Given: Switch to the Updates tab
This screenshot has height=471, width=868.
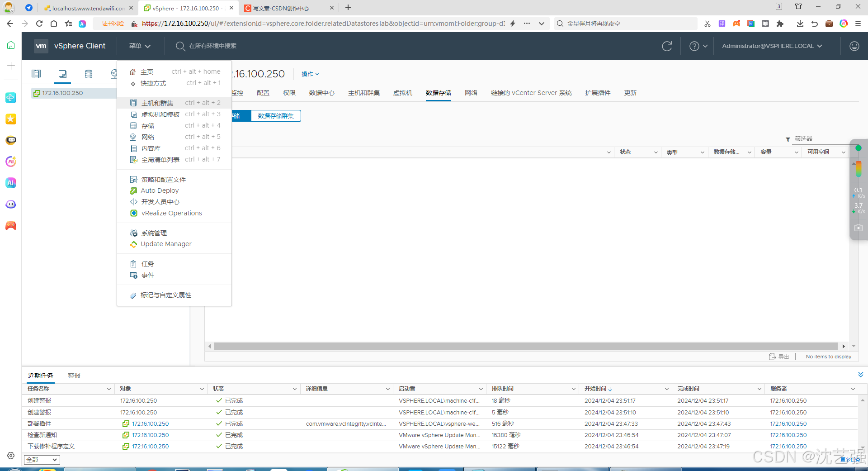Looking at the screenshot, I should tap(630, 93).
